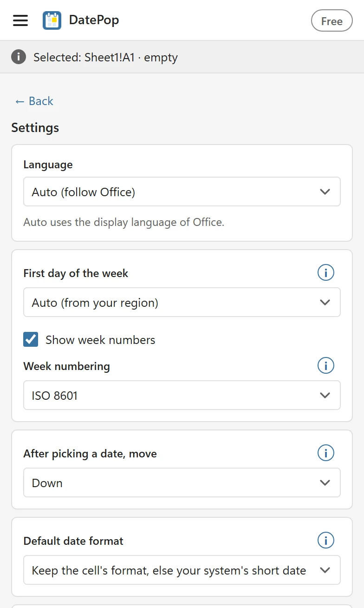Uncheck Show week numbers
This screenshot has width=364, height=608.
[31, 339]
